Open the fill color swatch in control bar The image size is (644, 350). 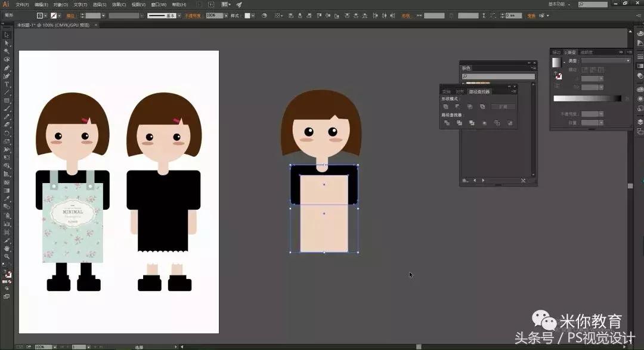(40, 16)
